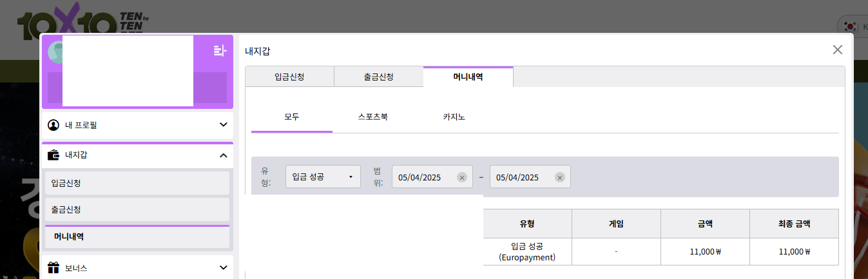Expand the 내 프로필 section chevron
The image size is (868, 279).
[x=223, y=124]
